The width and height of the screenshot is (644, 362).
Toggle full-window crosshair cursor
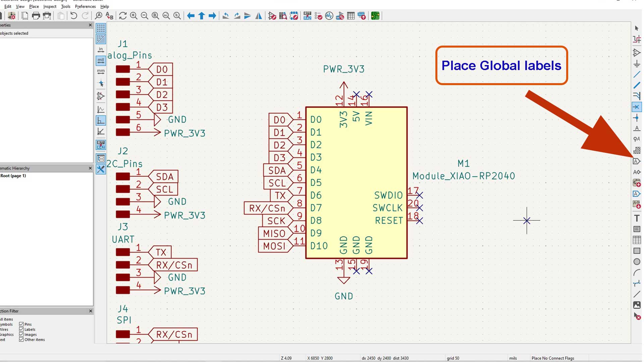[x=101, y=83]
